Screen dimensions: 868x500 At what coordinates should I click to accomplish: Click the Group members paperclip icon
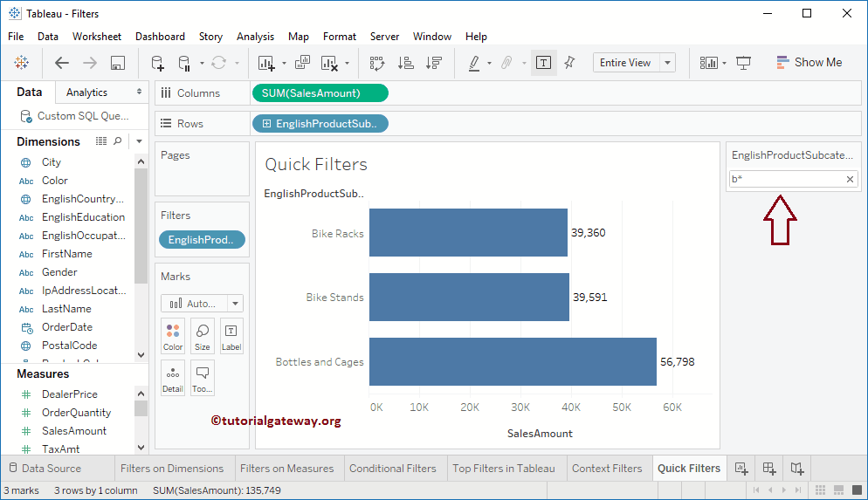[x=506, y=63]
